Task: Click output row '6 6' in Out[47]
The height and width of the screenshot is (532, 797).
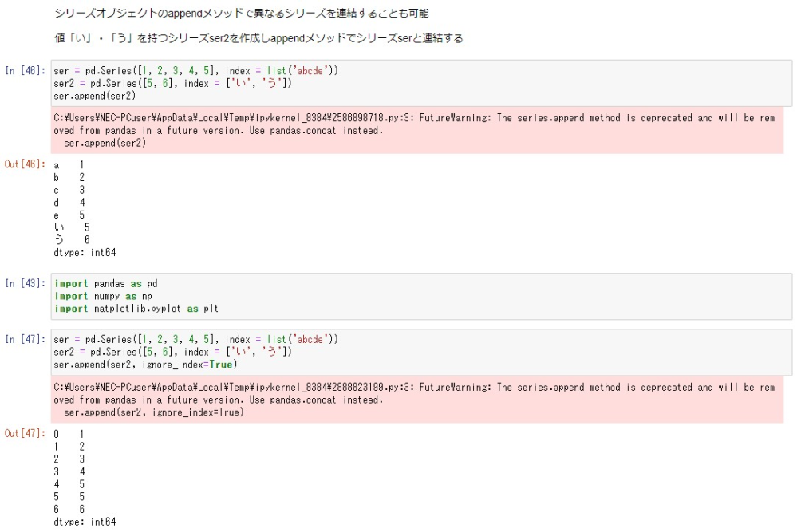Action: click(69, 509)
